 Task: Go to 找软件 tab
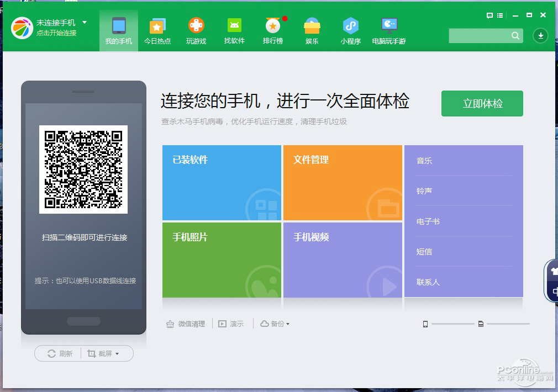point(234,31)
